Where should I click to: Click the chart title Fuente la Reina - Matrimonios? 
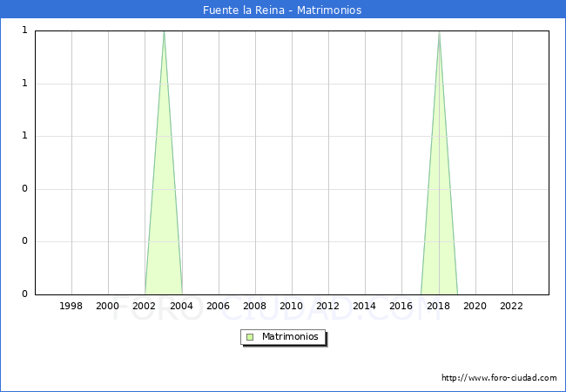(282, 10)
